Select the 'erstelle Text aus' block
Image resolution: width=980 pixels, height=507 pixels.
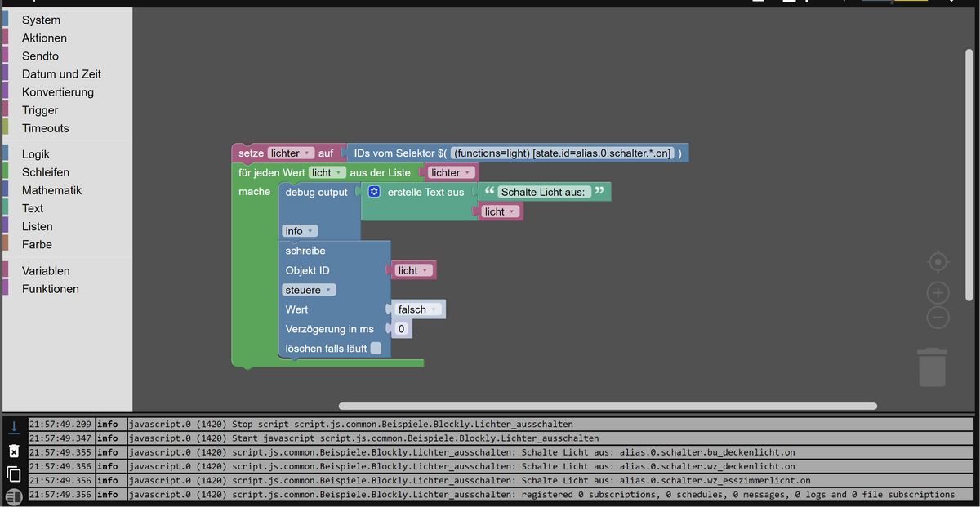point(425,192)
